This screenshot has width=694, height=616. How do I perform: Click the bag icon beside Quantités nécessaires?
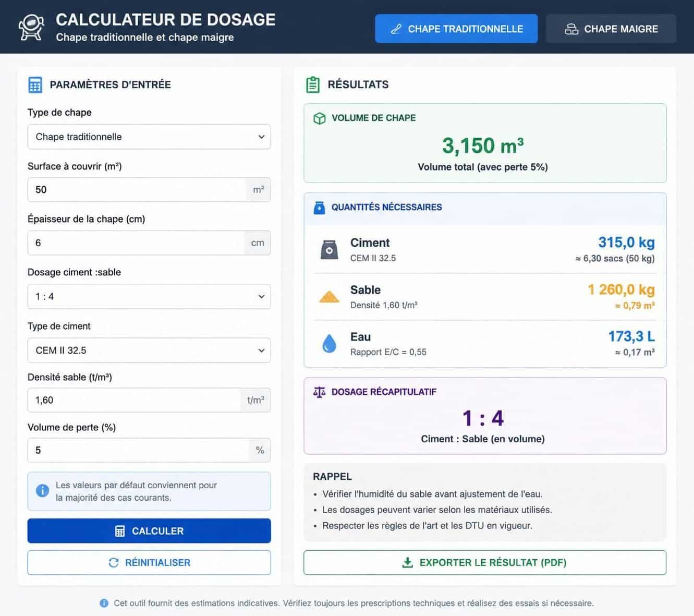319,208
